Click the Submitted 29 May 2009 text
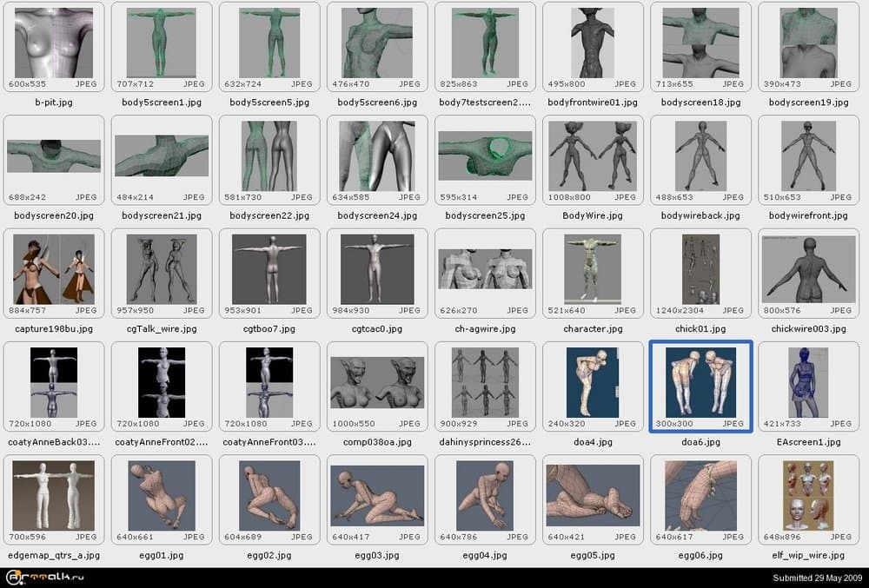The height and width of the screenshot is (588, 869). click(x=817, y=578)
